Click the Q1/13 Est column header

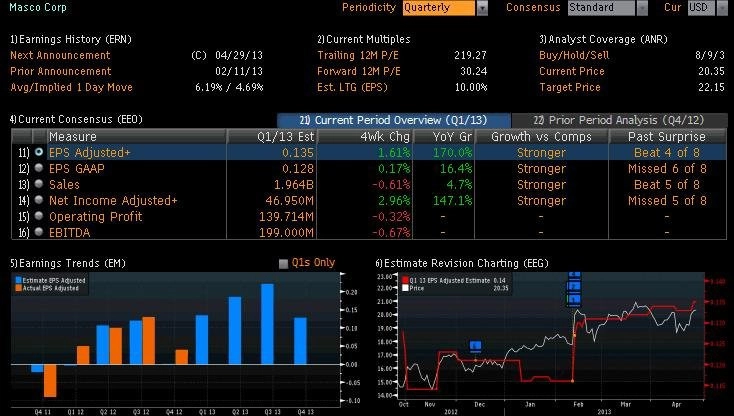click(272, 137)
